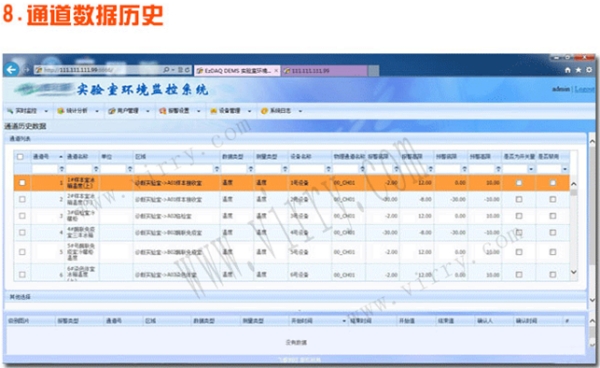
Task: Open the last column filter dropdown
Action: pyautogui.click(x=565, y=169)
